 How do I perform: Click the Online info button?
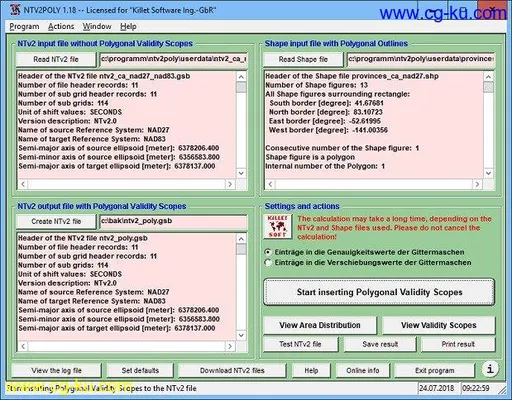(x=363, y=370)
